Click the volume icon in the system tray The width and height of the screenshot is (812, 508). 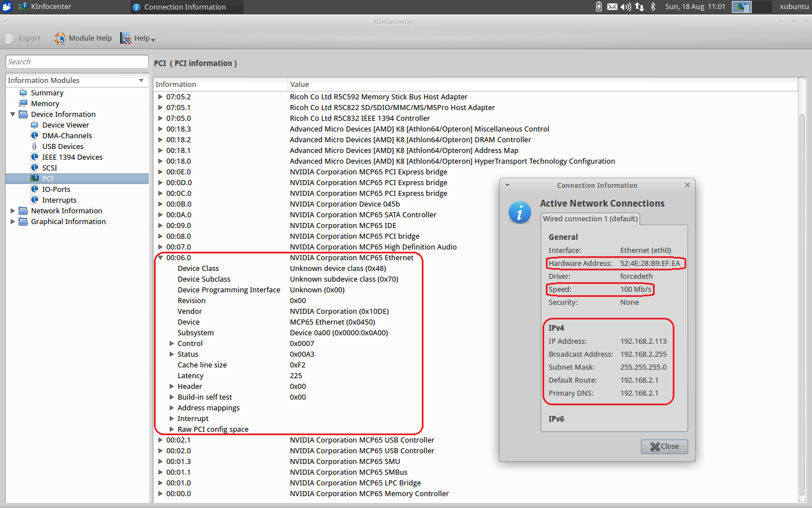pyautogui.click(x=626, y=7)
